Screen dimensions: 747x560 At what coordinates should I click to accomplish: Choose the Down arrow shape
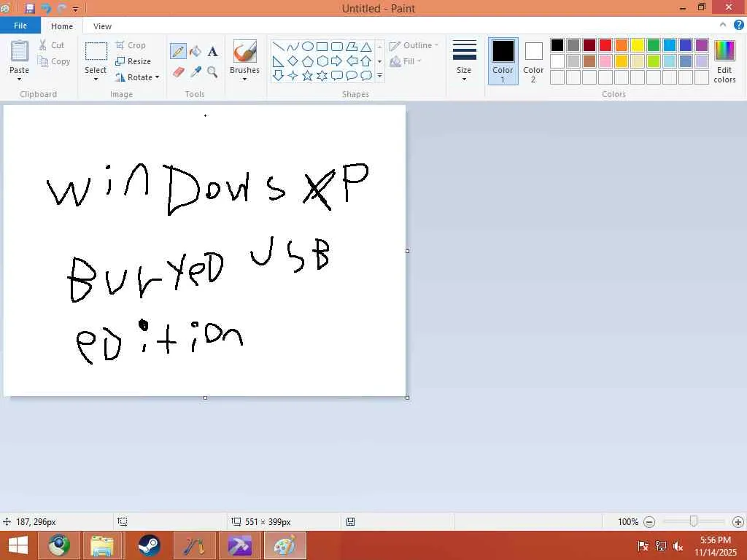(278, 75)
